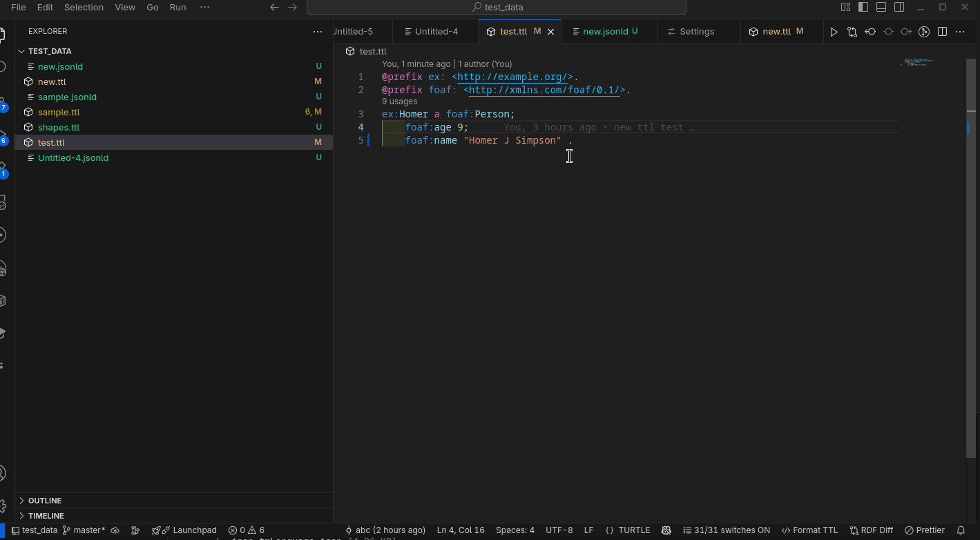The width and height of the screenshot is (980, 540).
Task: Click the RDF Diff status bar icon
Action: [872, 530]
